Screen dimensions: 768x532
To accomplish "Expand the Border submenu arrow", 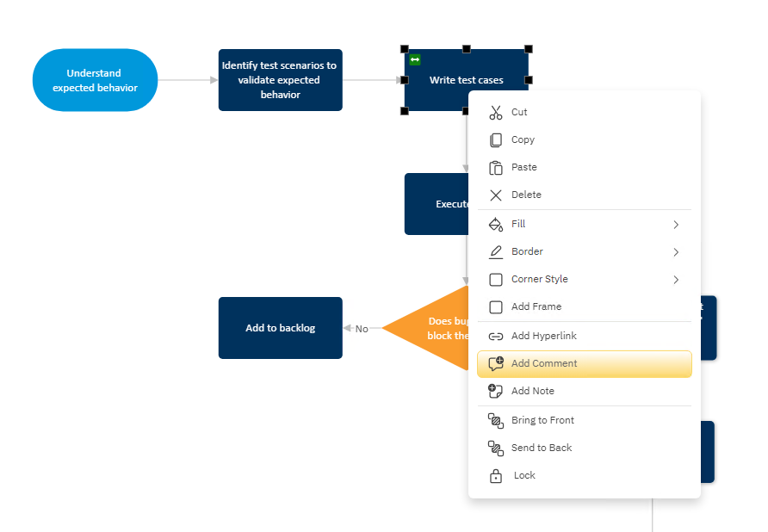I will [x=676, y=252].
